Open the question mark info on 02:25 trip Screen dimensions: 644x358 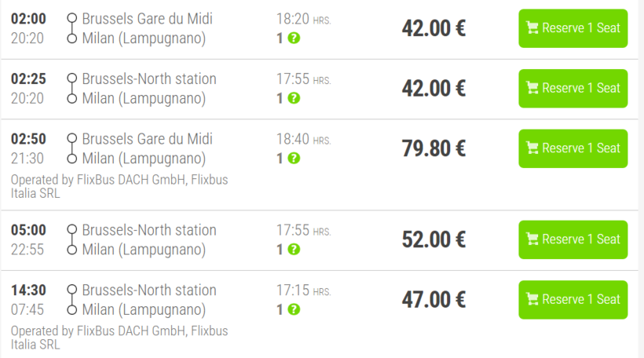[294, 98]
